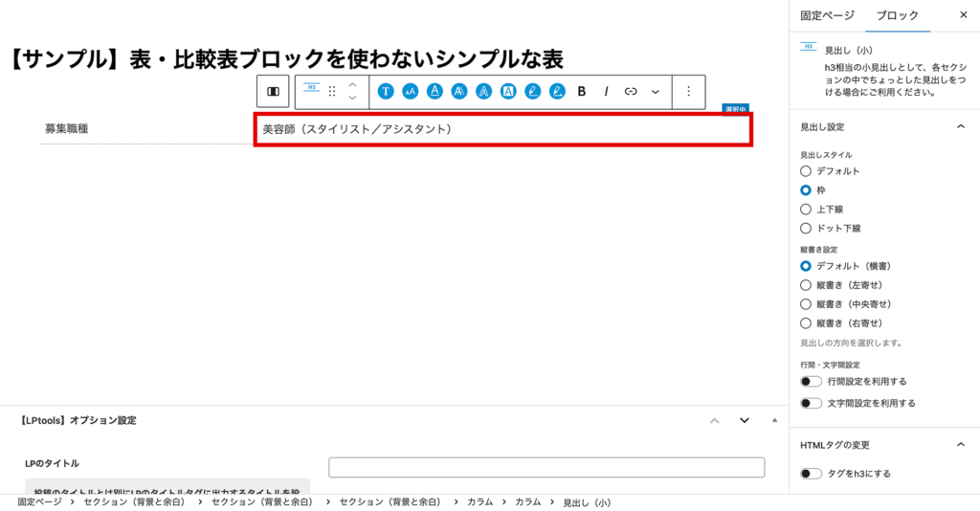Click the drag handle dots in toolbar

point(332,92)
